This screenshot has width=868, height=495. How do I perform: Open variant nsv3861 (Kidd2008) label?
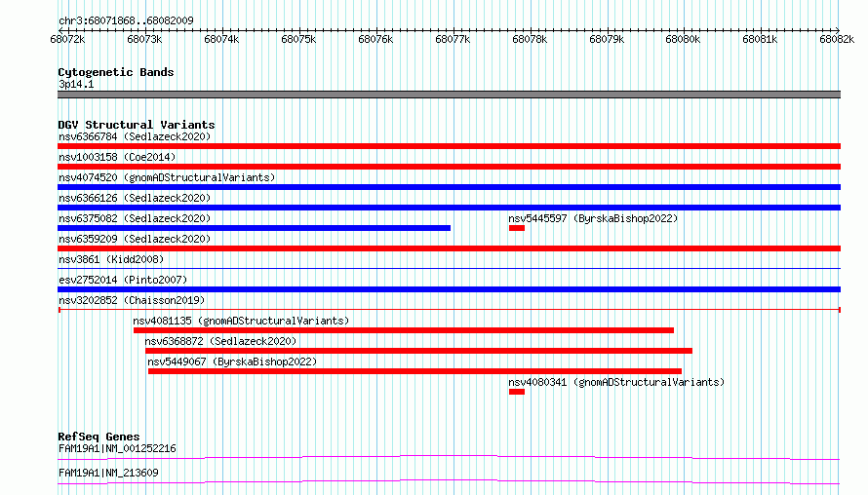coord(111,259)
